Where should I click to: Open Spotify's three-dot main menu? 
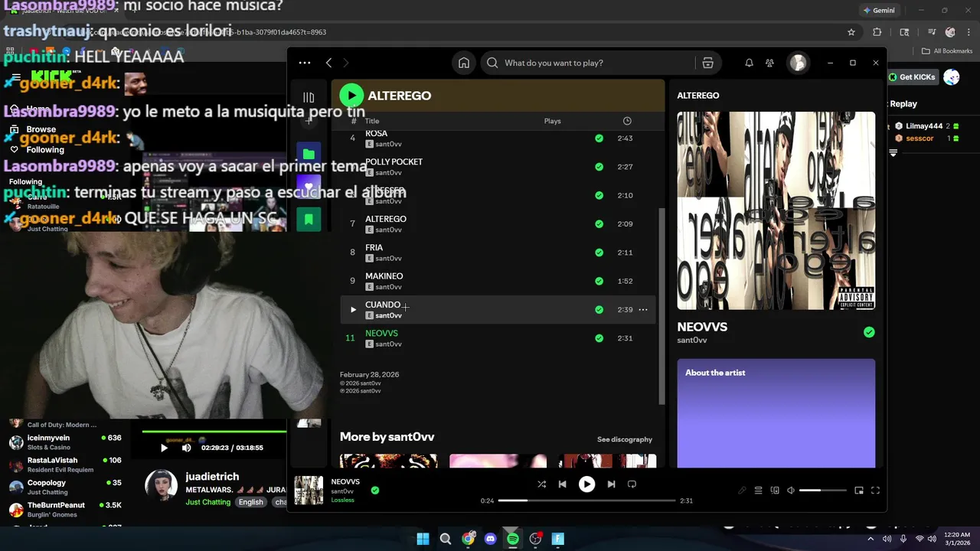click(x=305, y=63)
